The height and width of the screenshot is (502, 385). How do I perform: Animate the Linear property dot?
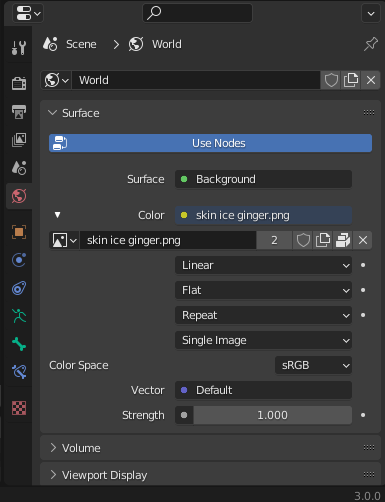[x=363, y=265]
